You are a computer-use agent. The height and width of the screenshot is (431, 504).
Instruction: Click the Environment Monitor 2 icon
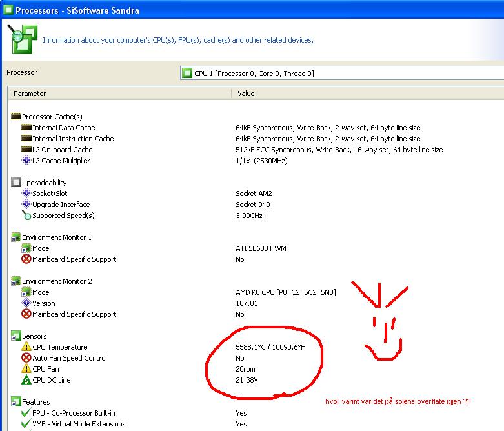click(x=16, y=281)
